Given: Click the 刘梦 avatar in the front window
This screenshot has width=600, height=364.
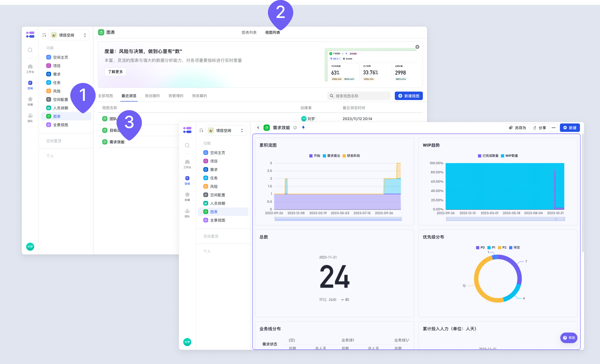Looking at the screenshot, I should pyautogui.click(x=187, y=342).
